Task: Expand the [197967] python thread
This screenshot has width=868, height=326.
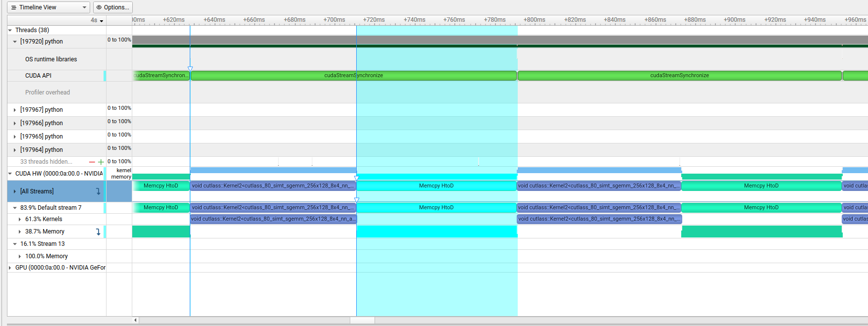Action: (x=15, y=110)
